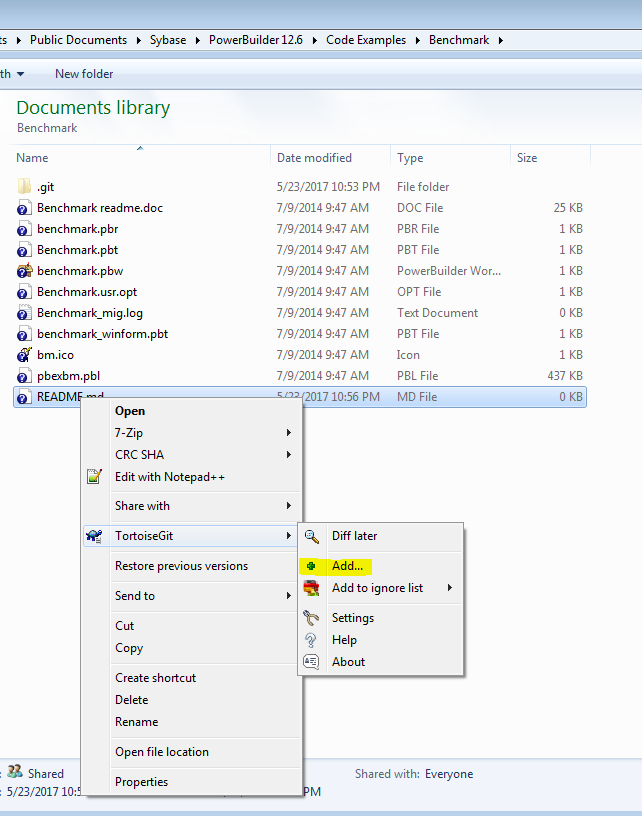642x816 pixels.
Task: Choose Cut from the context menu
Action: [x=124, y=626]
